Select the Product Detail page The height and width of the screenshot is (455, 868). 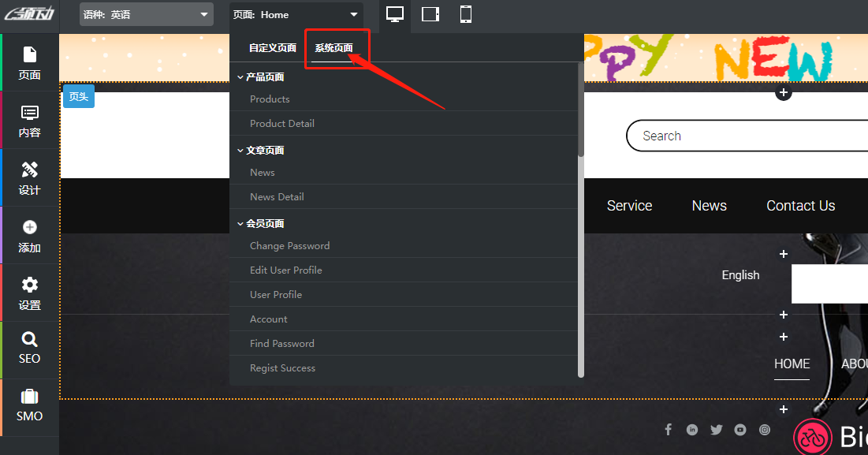[282, 124]
